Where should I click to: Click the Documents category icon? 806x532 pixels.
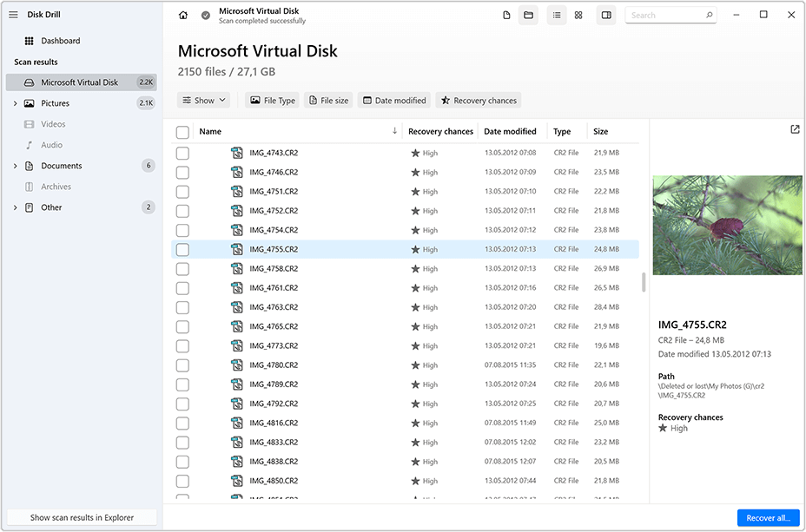[x=30, y=166]
